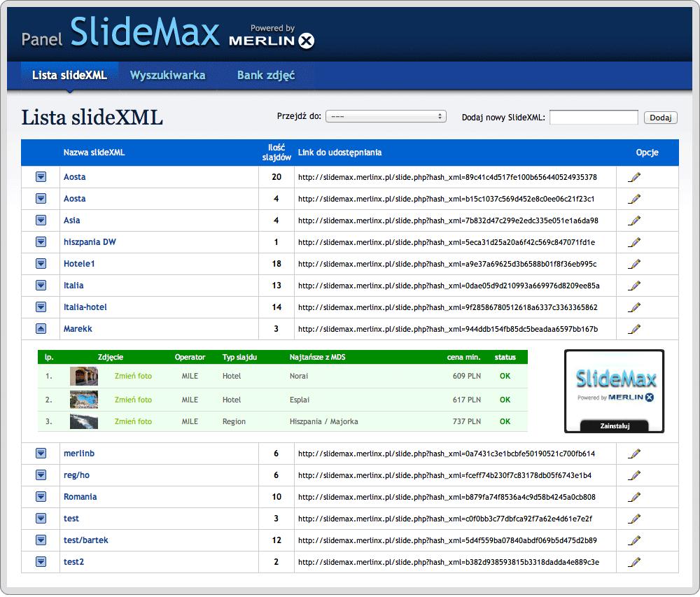
Task: Edit Hotele1 using its pencil icon
Action: (634, 264)
